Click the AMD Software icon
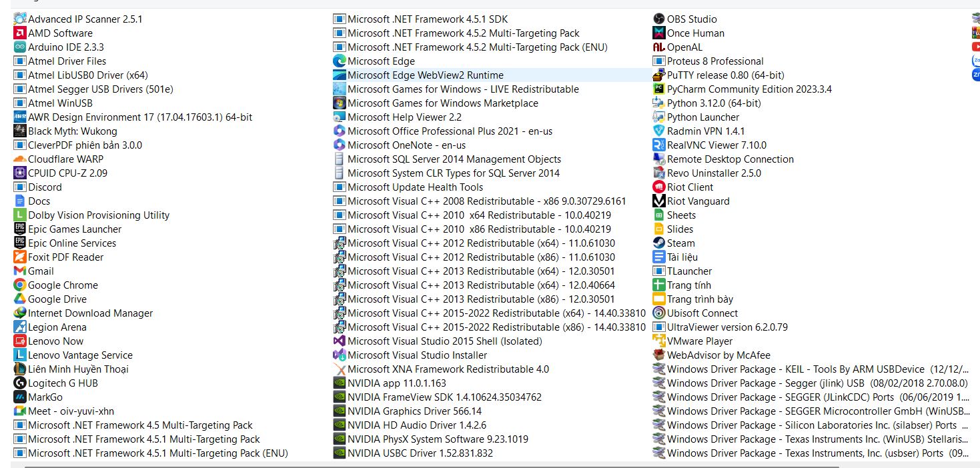Screen dimensions: 980x468 coord(20,33)
